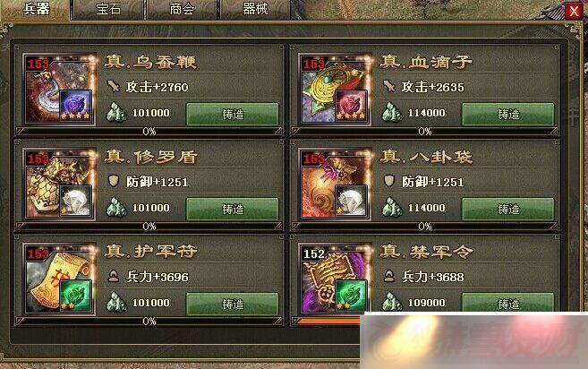Close the forging window with red X
This screenshot has height=369, width=588.
pos(574,12)
